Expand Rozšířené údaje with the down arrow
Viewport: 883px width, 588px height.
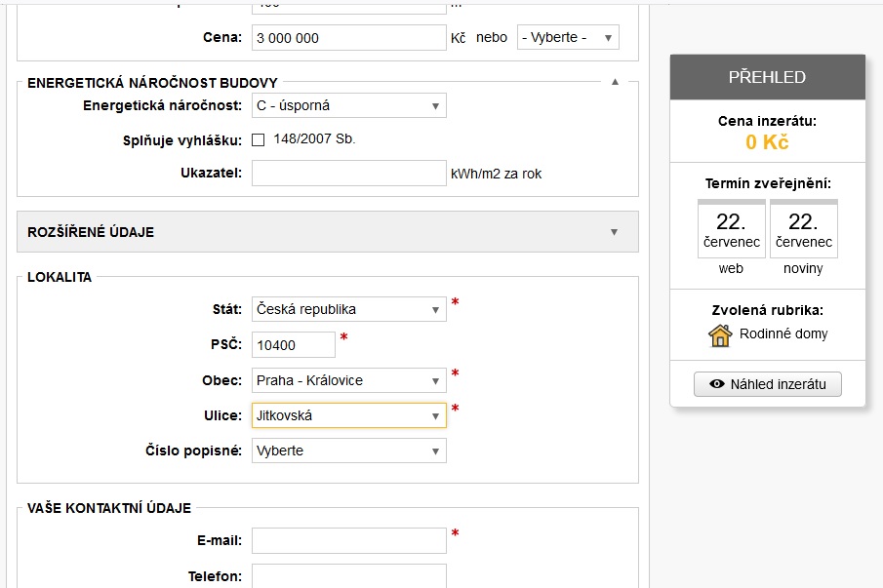pos(614,232)
